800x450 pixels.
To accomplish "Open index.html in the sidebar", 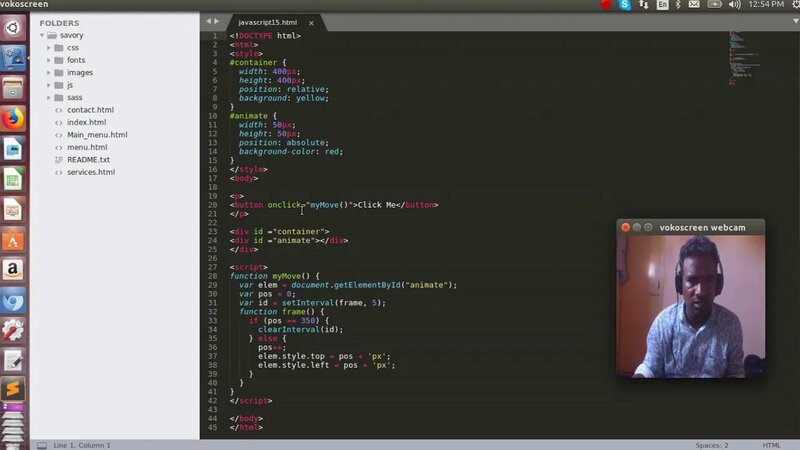I will click(x=86, y=122).
